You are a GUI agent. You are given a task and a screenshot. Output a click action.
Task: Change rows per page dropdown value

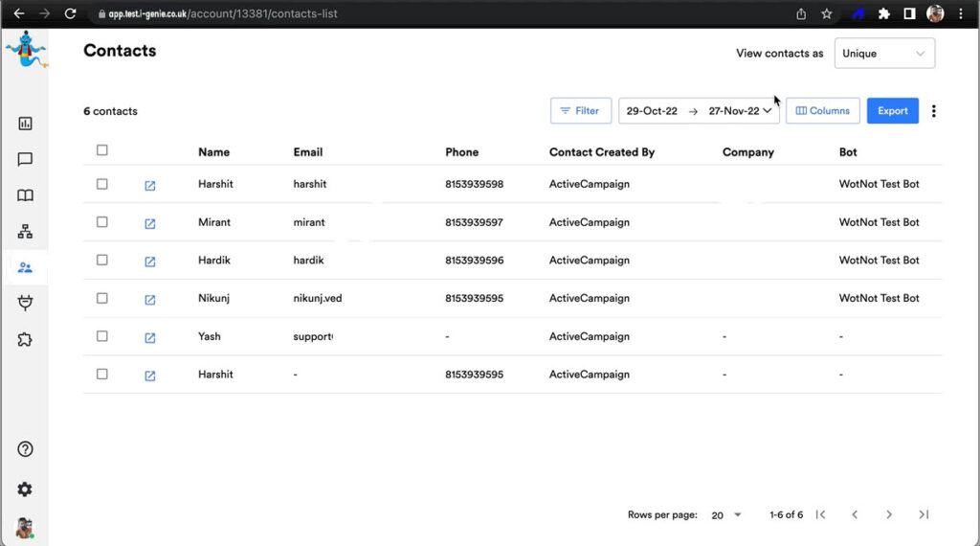727,515
